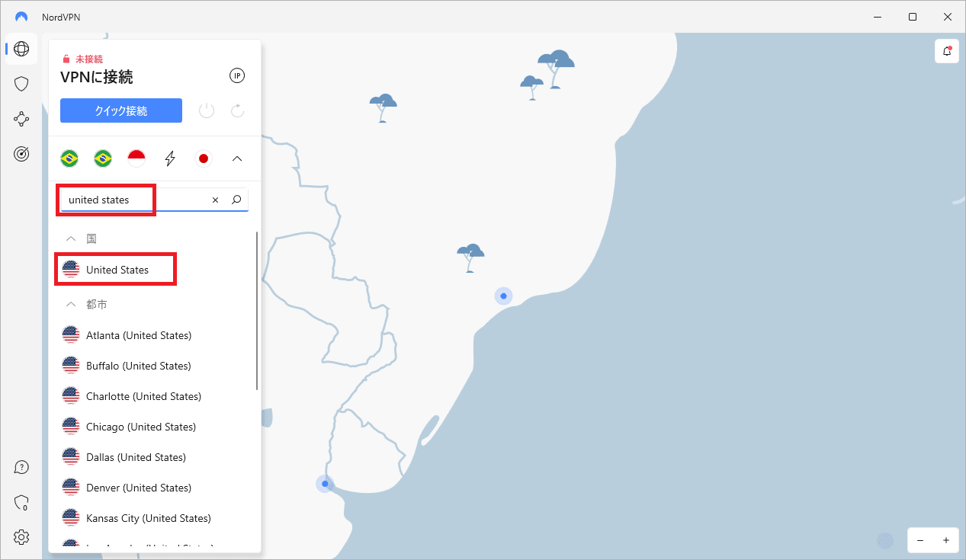
Task: Click the lightning bolt specialty server icon
Action: click(170, 158)
